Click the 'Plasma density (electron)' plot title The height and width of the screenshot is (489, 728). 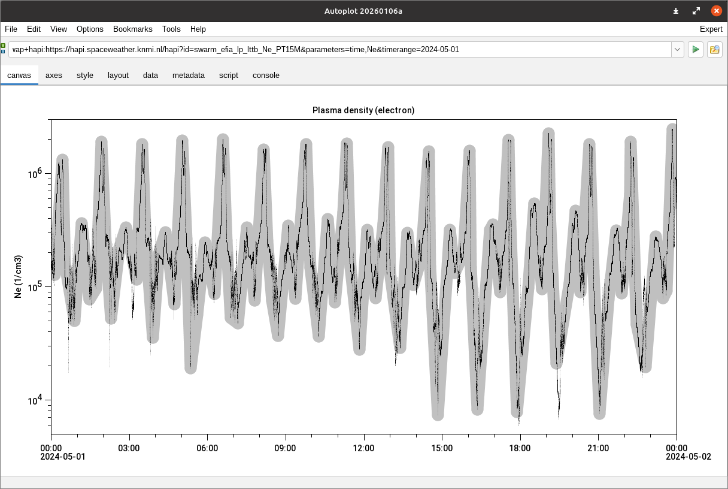[363, 110]
